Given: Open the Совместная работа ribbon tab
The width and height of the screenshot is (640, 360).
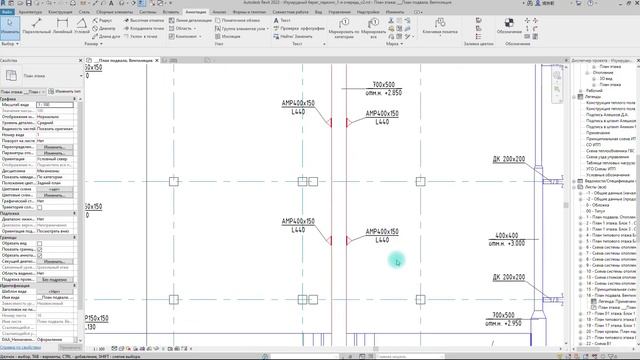Looking at the screenshot, I should pos(291,12).
